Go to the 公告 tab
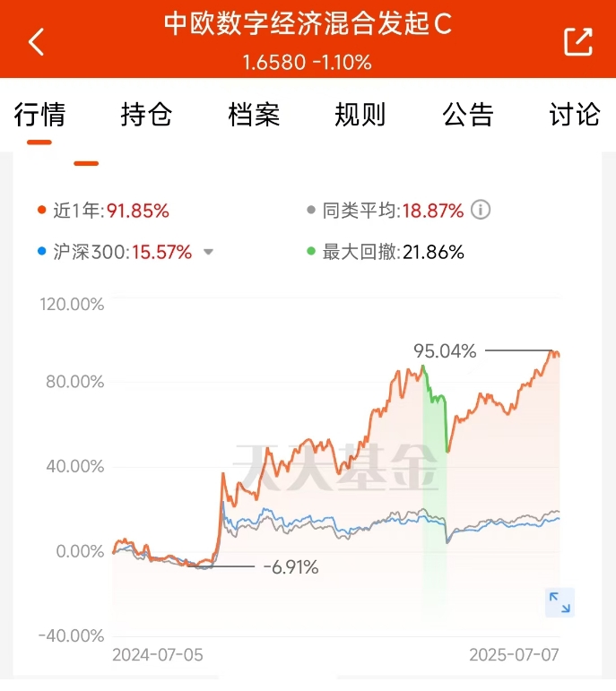The height and width of the screenshot is (691, 616). tap(467, 115)
